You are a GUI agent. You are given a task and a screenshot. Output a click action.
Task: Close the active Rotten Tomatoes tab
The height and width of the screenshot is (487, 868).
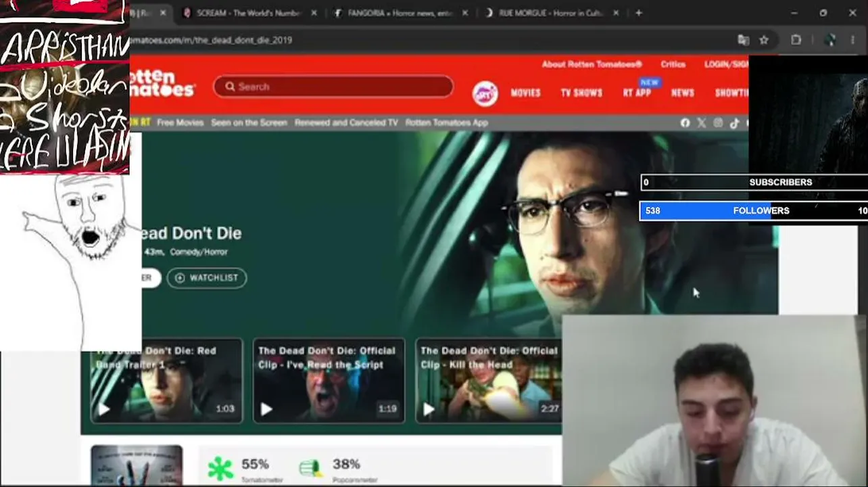point(162,13)
